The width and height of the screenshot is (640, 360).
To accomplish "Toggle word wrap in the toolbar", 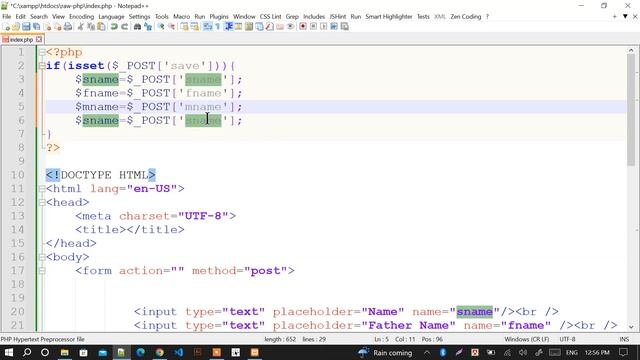I will [208, 27].
